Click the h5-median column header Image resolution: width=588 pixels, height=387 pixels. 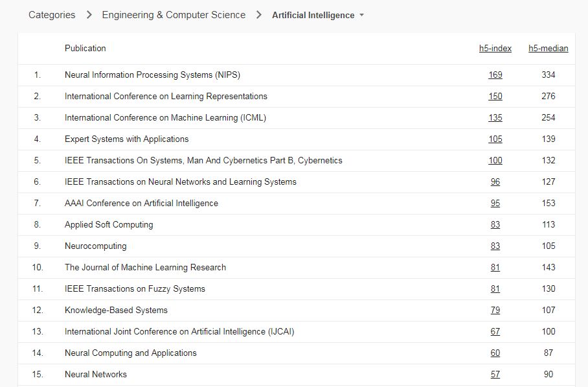click(548, 49)
